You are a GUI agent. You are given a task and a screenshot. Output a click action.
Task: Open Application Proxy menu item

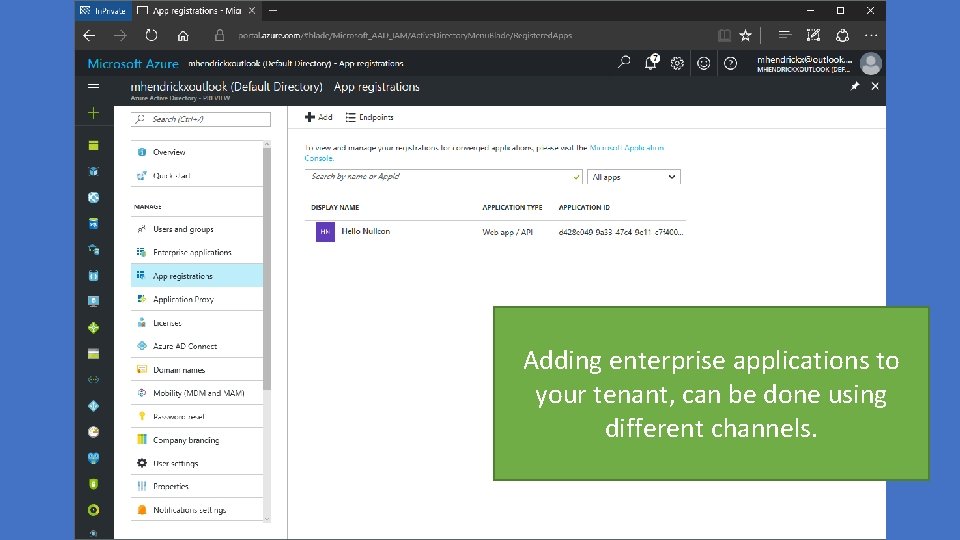coord(197,299)
